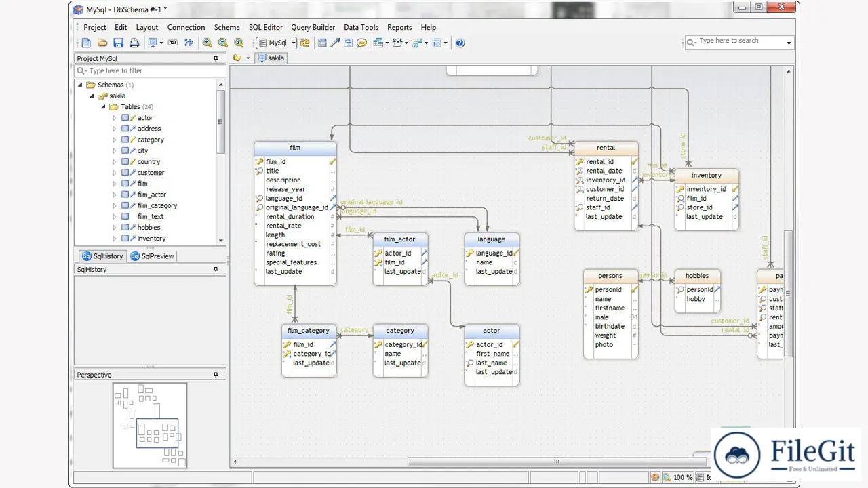The height and width of the screenshot is (488, 868).
Task: Select the category table in tree
Action: click(x=151, y=140)
